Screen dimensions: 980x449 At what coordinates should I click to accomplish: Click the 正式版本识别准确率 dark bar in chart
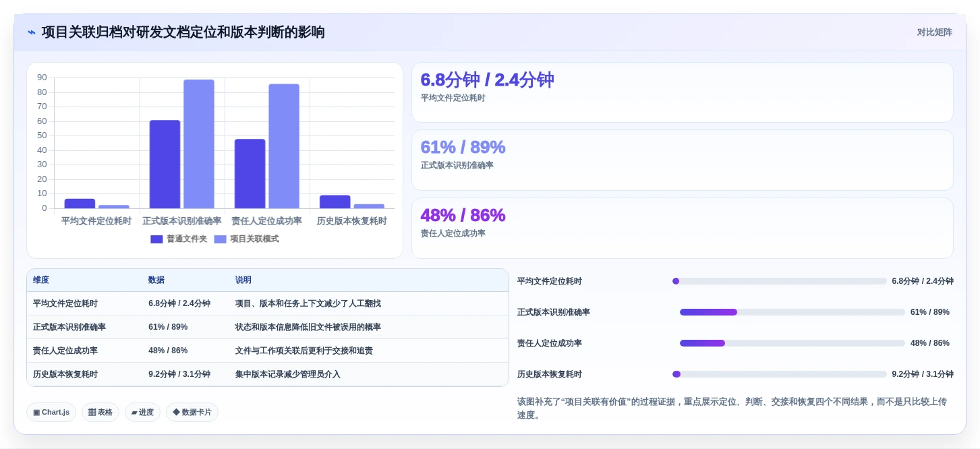click(x=165, y=164)
